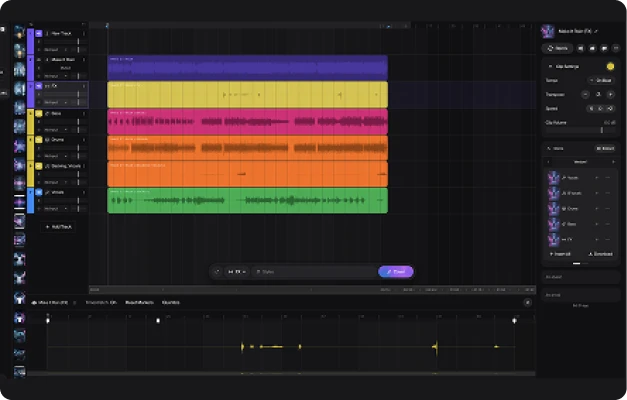Insert the B. Vocals stem with plus icon
This screenshot has width=627, height=400.
[x=597, y=193]
